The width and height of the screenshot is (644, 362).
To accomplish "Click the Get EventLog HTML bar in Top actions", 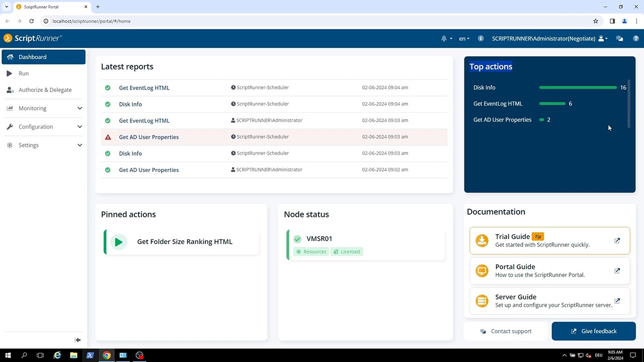I will [x=552, y=104].
